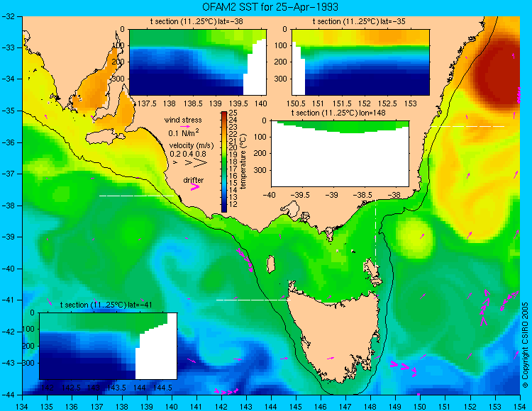Viewport: 532px width, 411px height.
Task: Open the lat=-41 temperature section plot
Action: click(108, 346)
